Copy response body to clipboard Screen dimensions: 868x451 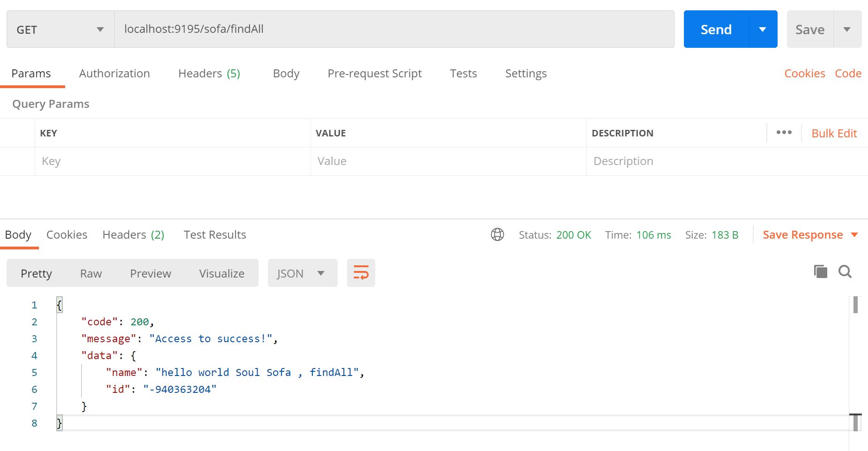[x=820, y=272]
